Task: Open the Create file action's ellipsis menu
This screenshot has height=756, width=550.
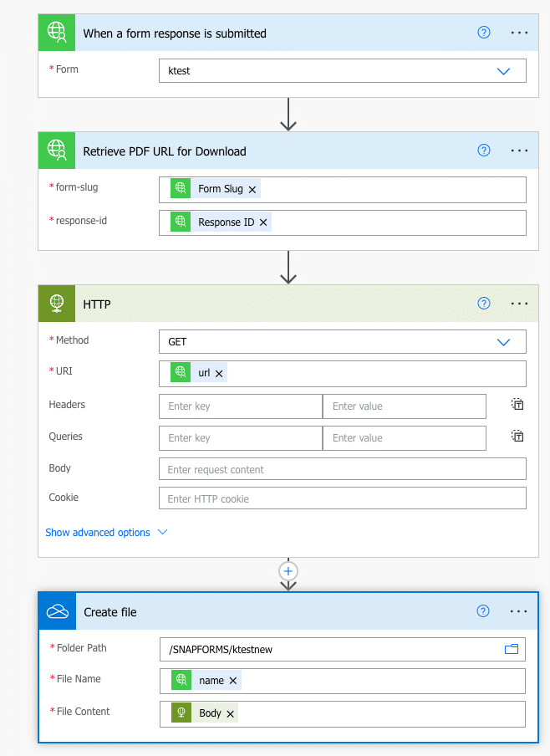Action: [x=519, y=611]
